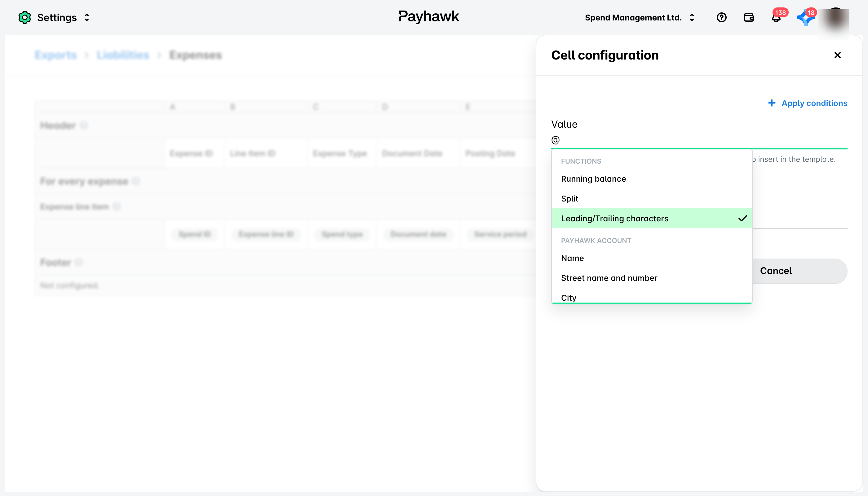This screenshot has width=868, height=496.
Task: Click the Spend ID chip
Action: tap(195, 234)
